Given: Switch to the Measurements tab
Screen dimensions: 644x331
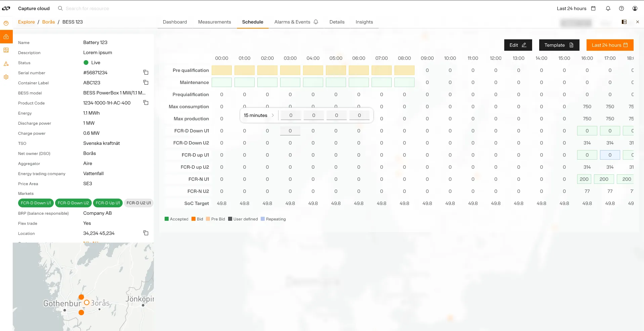Looking at the screenshot, I should tap(214, 22).
